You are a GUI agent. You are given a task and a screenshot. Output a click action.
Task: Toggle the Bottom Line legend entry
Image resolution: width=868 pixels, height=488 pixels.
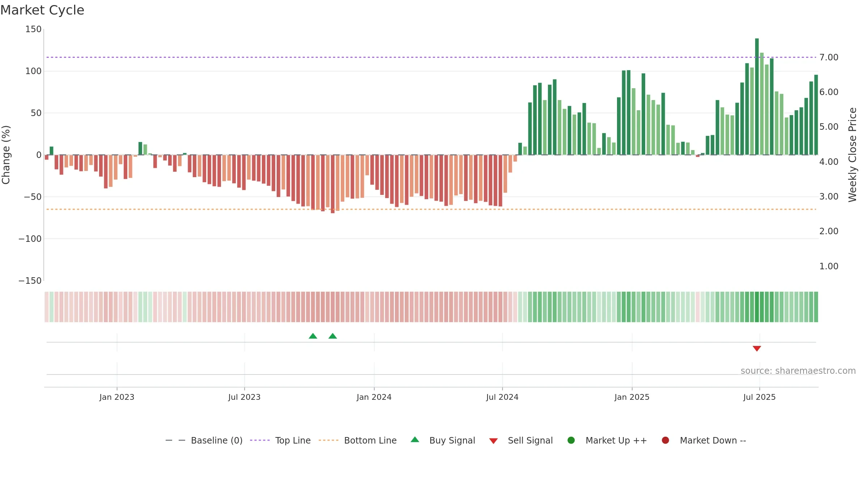pos(358,440)
